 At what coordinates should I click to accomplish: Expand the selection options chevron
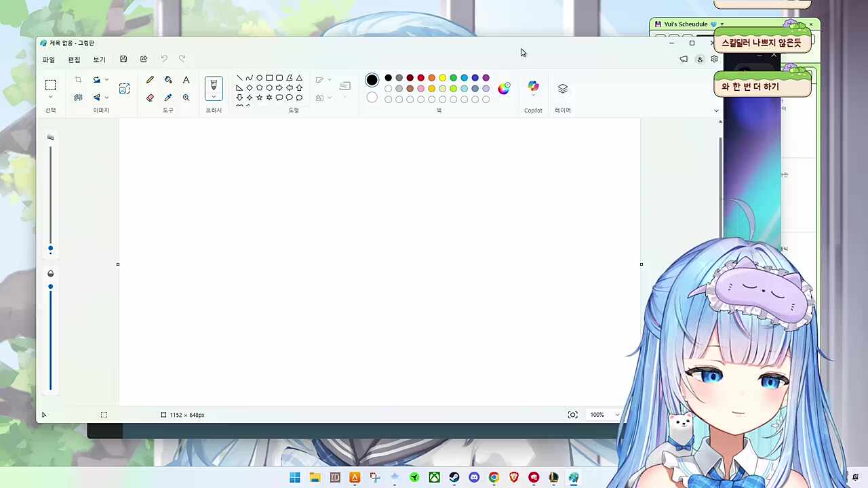pos(50,98)
